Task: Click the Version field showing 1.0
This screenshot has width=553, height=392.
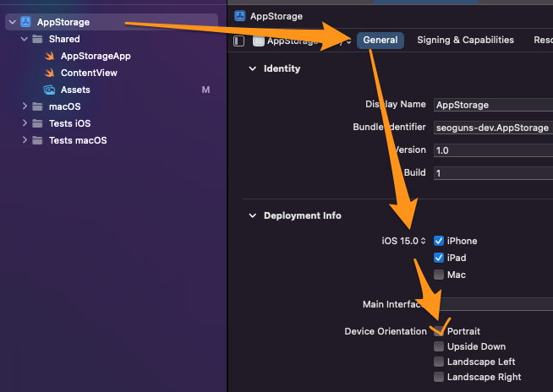Action: point(493,150)
